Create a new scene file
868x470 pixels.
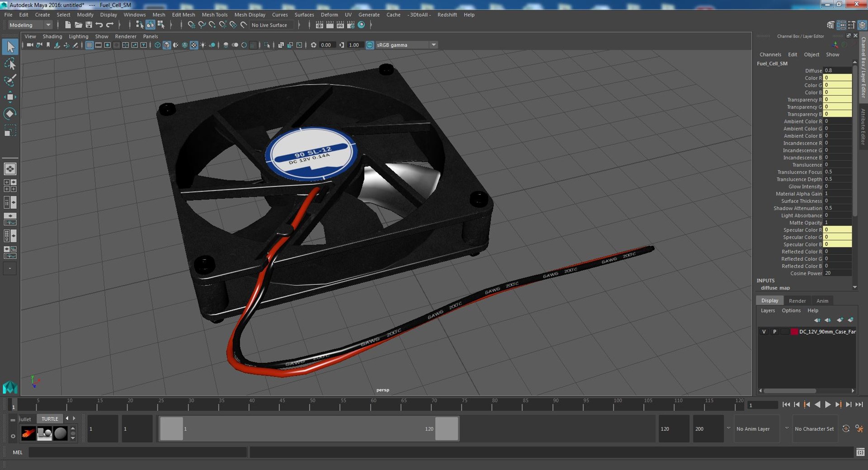tap(68, 25)
